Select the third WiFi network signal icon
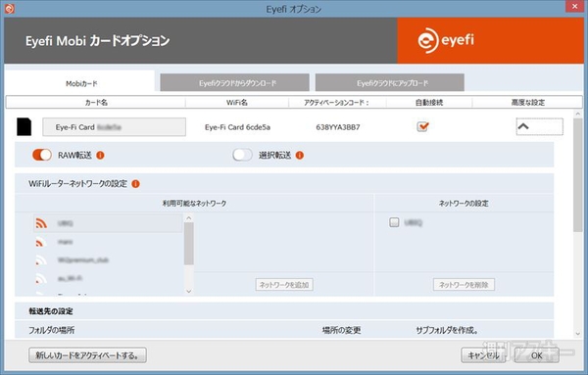588x375 pixels. click(41, 260)
